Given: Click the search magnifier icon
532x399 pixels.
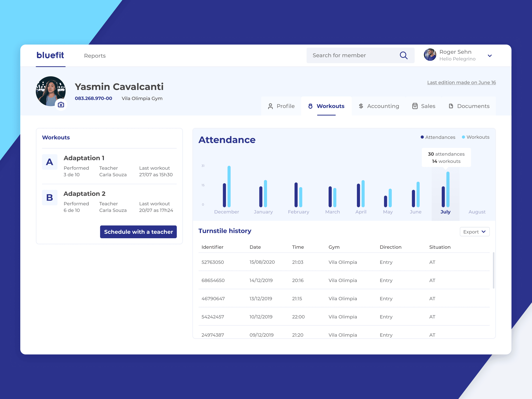Looking at the screenshot, I should 403,56.
